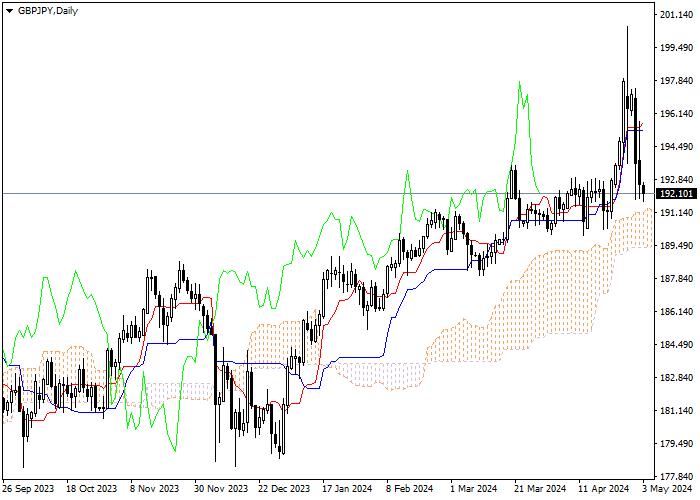Select the 184.490 price scale value
Viewport: 700px width, 500px height.
(676, 345)
